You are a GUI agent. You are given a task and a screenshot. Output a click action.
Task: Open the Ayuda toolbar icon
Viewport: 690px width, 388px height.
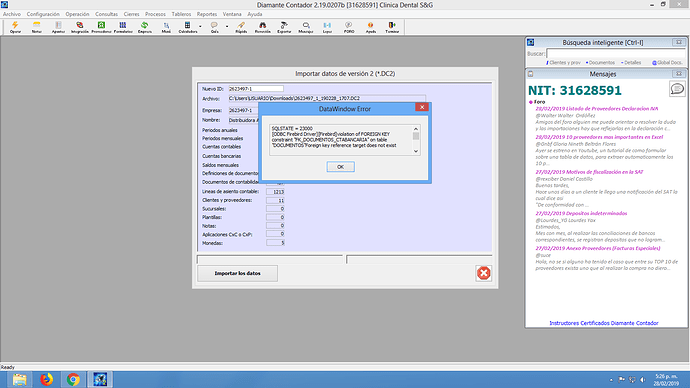[x=371, y=27]
